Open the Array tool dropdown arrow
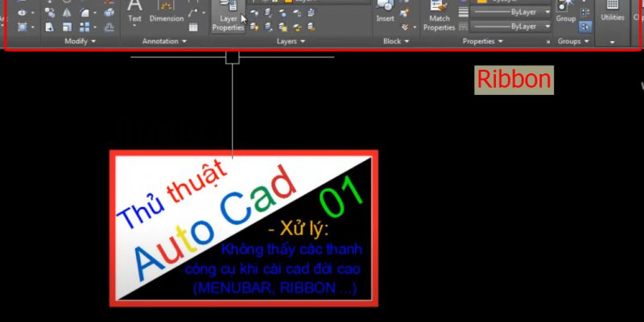Screen dimensions: 644x322 tap(95, 27)
